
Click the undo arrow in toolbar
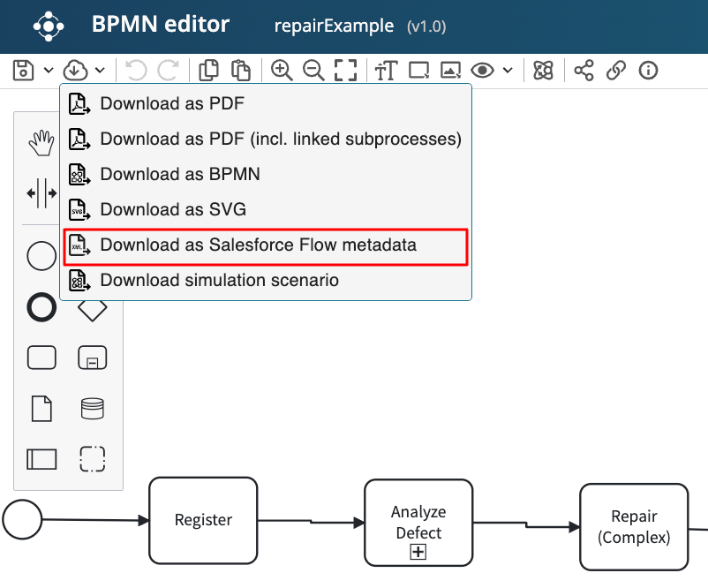[136, 71]
